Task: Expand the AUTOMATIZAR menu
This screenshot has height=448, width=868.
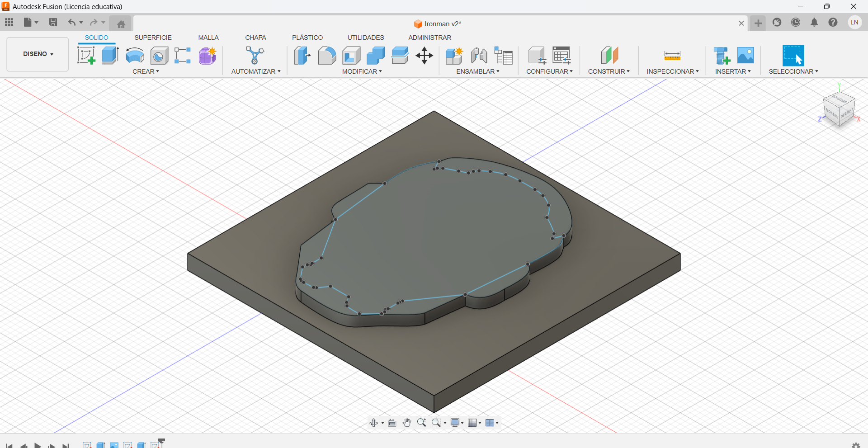Action: click(256, 71)
